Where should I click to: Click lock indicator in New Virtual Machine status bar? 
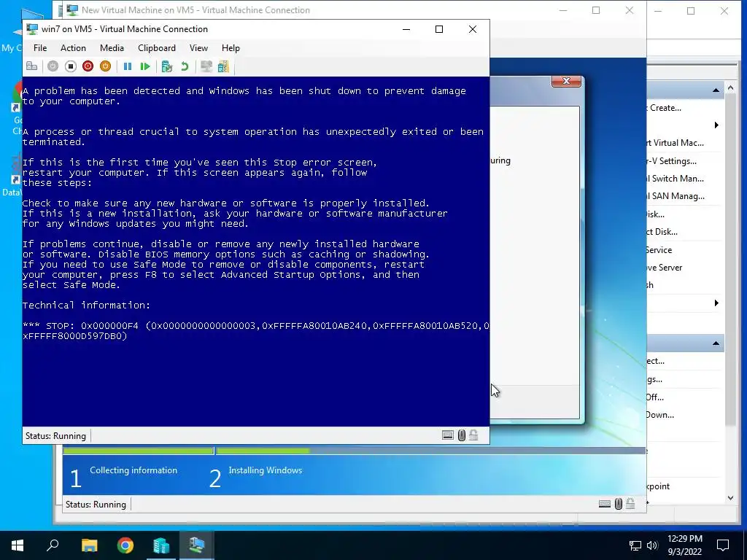(630, 503)
